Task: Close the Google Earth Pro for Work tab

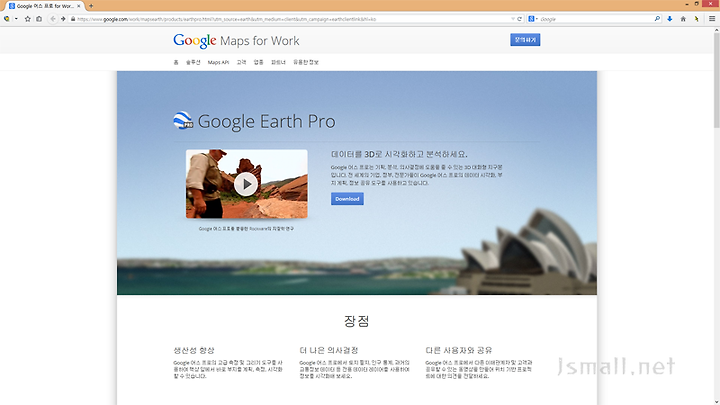Action: [79, 6]
